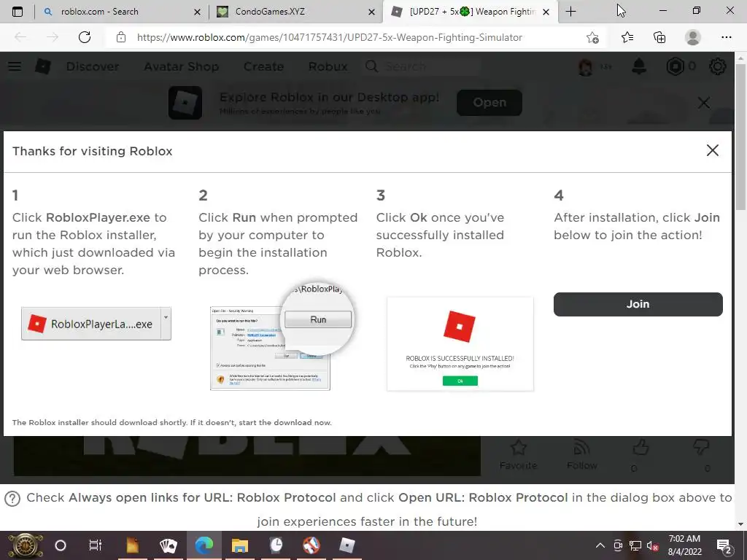Switch to the CondoGames.XYZ tab

[295, 12]
